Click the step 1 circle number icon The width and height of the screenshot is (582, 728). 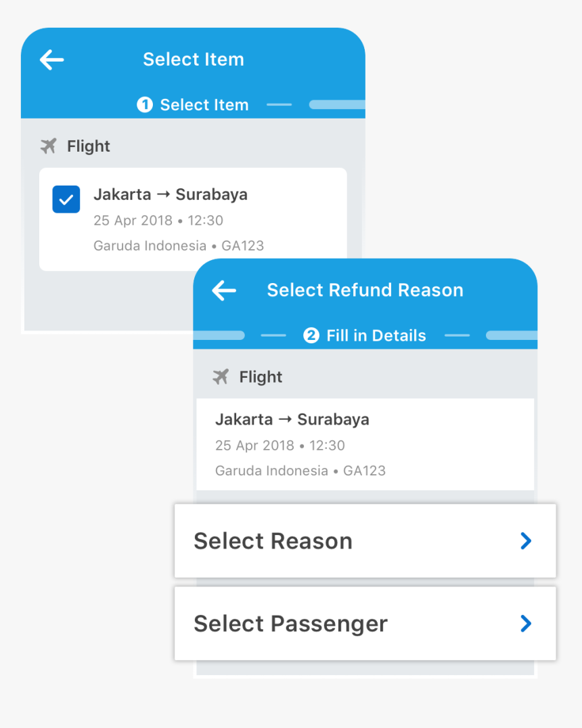144,105
